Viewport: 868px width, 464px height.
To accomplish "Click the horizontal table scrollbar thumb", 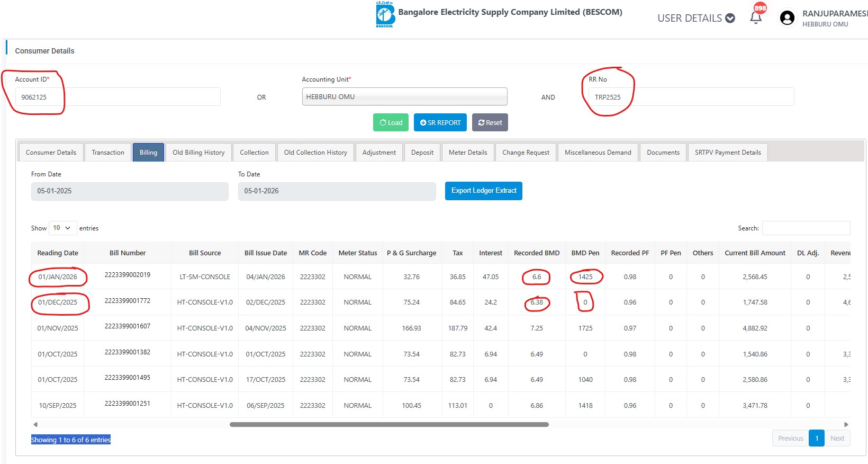I will point(389,424).
